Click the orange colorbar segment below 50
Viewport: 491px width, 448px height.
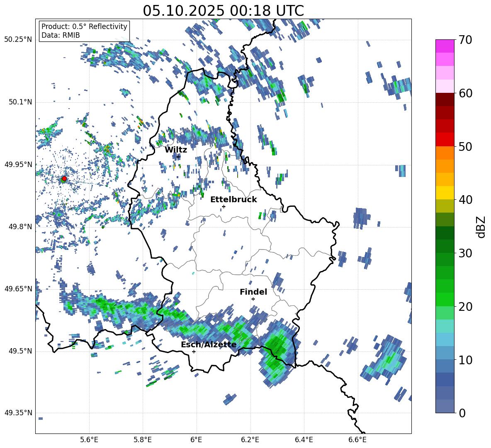445,153
